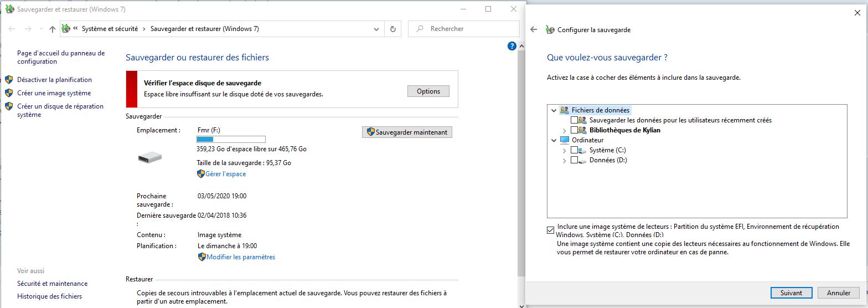868x308 pixels.
Task: Click the Options button in the disk space warning
Action: (428, 91)
